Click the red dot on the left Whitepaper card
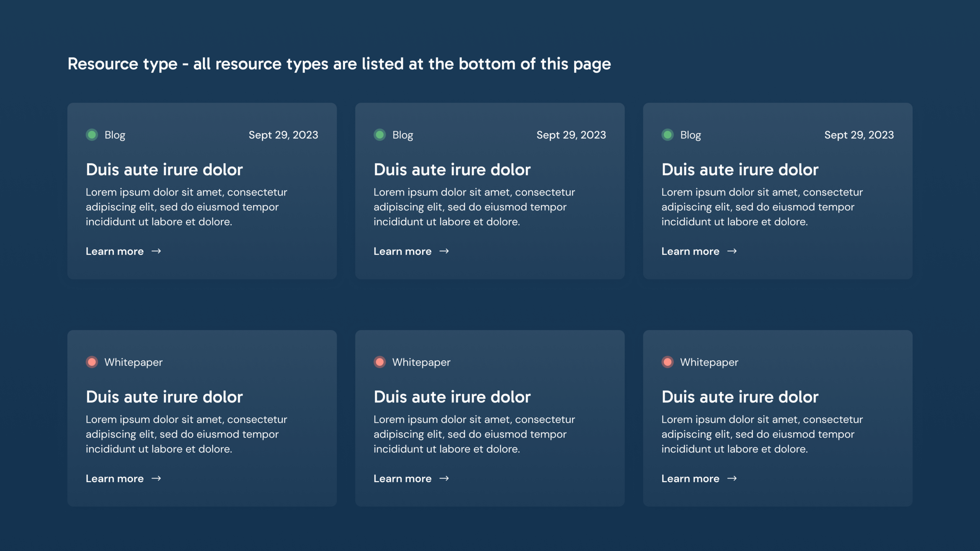Image resolution: width=980 pixels, height=551 pixels. tap(92, 362)
